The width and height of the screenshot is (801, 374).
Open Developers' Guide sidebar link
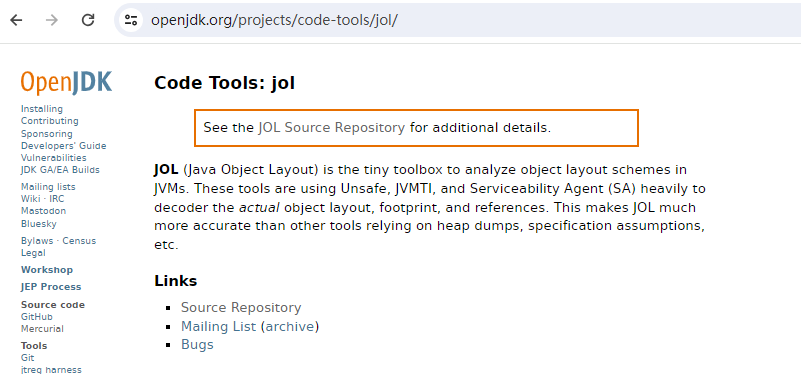[64, 146]
